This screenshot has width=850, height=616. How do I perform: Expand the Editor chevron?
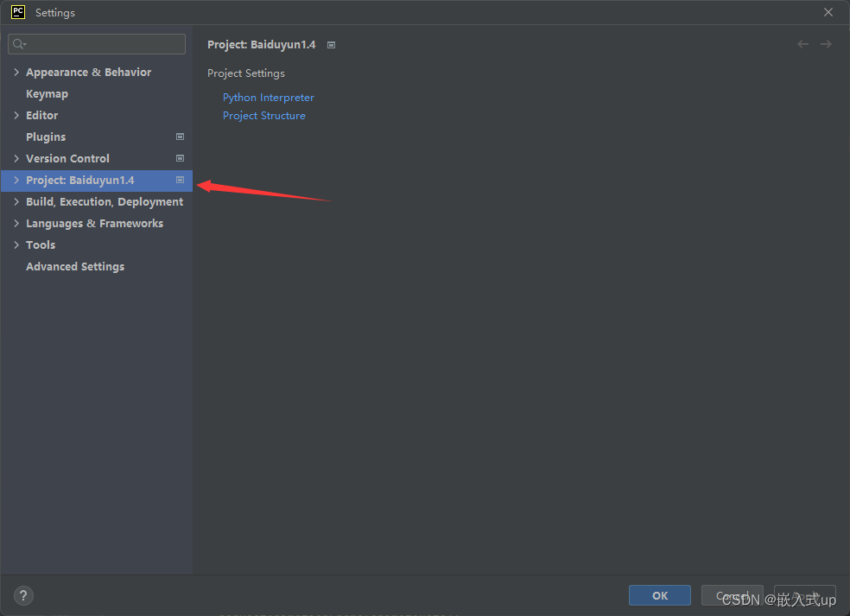click(16, 115)
